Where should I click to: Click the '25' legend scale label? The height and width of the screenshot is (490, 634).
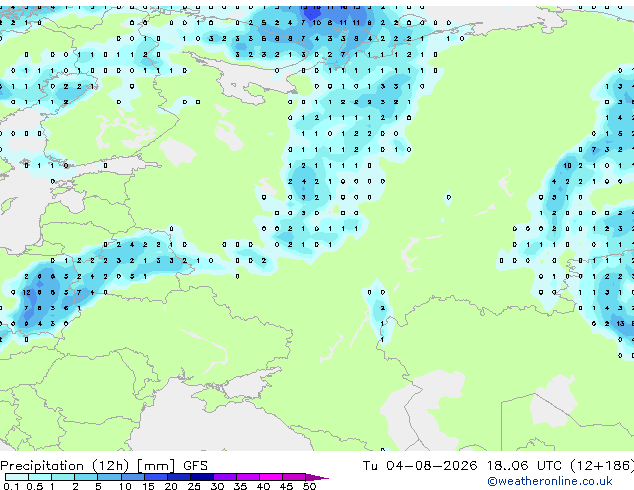click(x=194, y=486)
